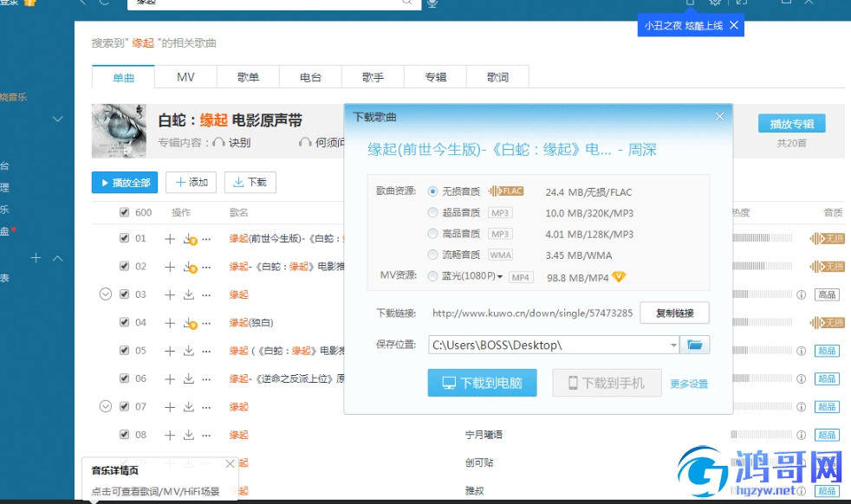This screenshot has height=504, width=851.
Task: Close the 音乐详情页 tooltip popup
Action: tap(230, 464)
